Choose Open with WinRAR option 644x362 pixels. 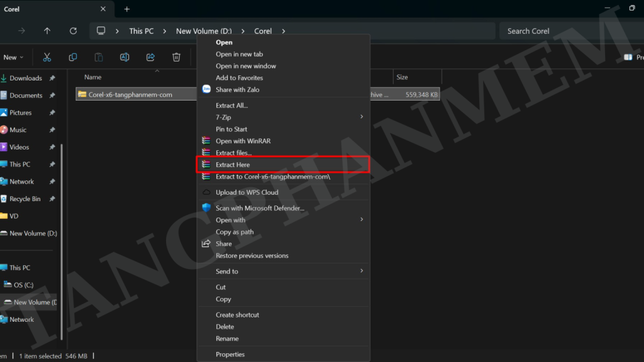pos(243,141)
